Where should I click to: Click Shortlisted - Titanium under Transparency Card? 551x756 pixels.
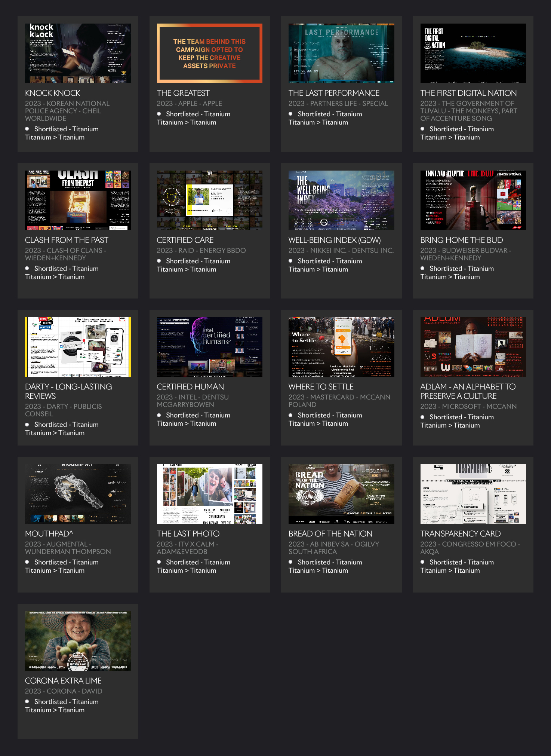click(462, 562)
